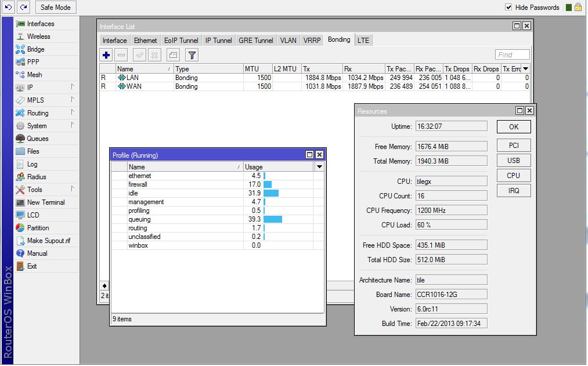Click the Comment toolbar button
Screen dimensions: 588x366
tap(173, 55)
